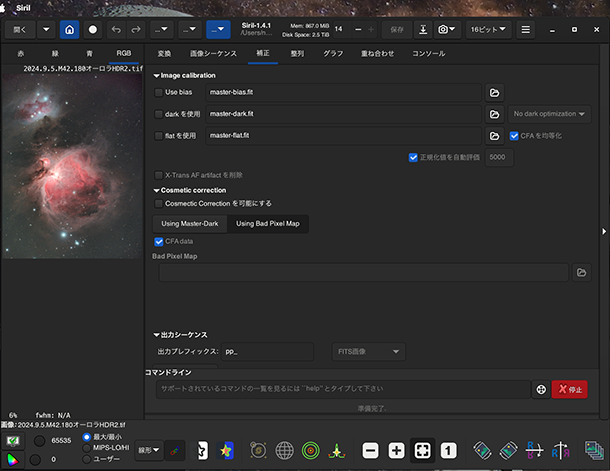Click the undo arrow button

pos(118,30)
